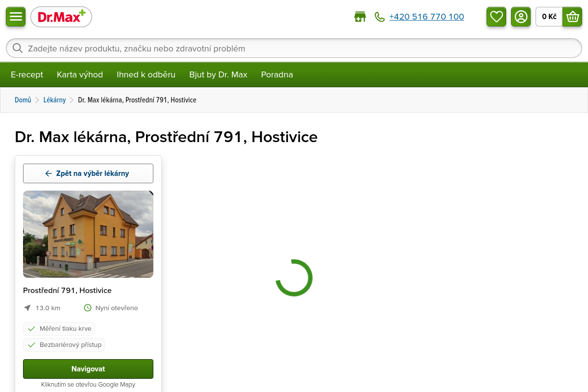Click Nyní otevřeno status text
The height and width of the screenshot is (392, 588).
coord(117,308)
